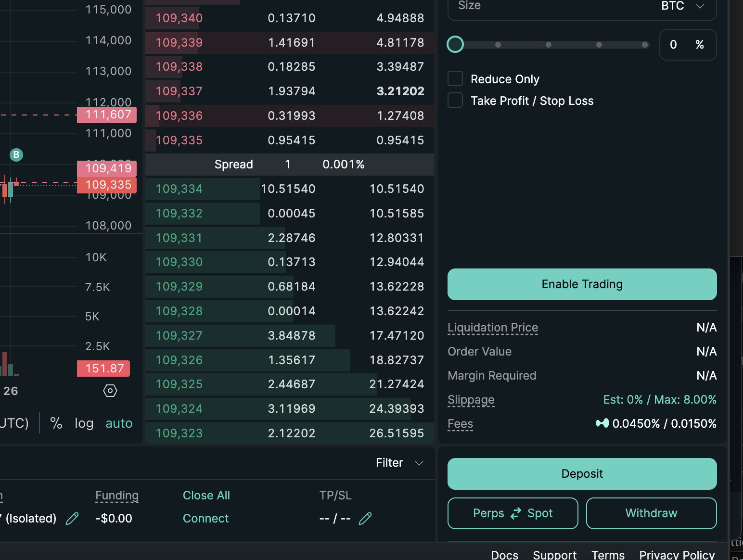Open the BTC size unit dropdown
The height and width of the screenshot is (560, 743).
[x=682, y=6]
